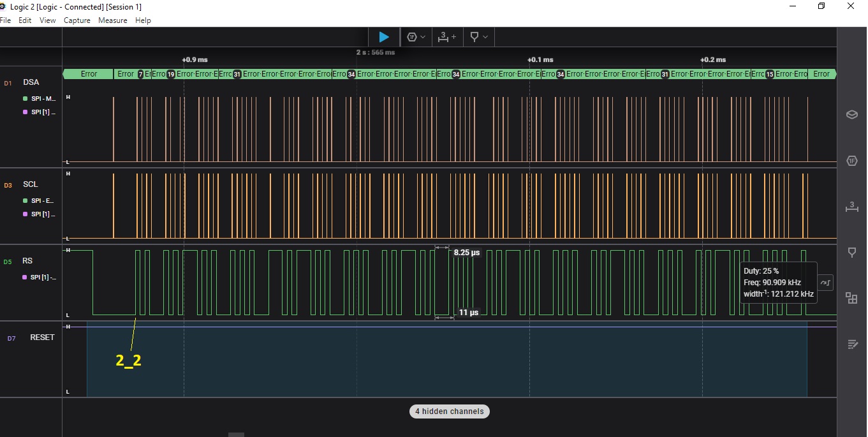Start capture with the blue play button
868x437 pixels.
tap(383, 37)
